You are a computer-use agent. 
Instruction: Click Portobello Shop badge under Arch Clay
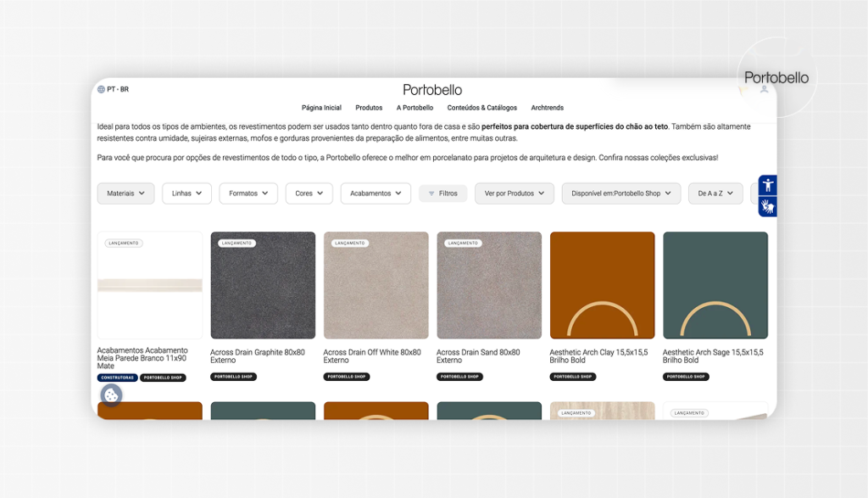(572, 377)
